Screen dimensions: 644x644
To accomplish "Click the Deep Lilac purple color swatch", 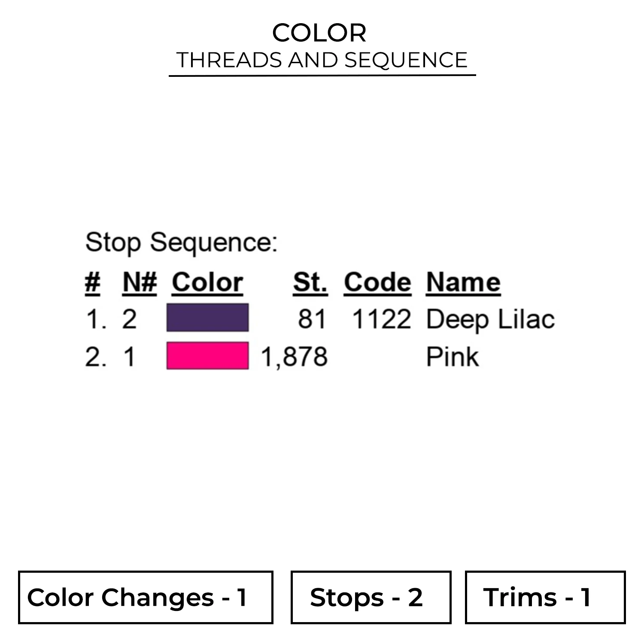I will click(x=207, y=318).
